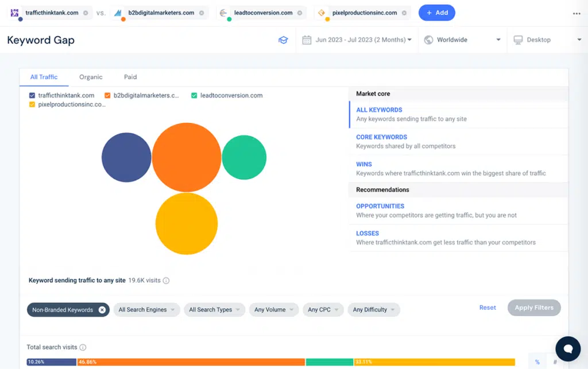Open the educational tutorial graduation cap icon

point(283,40)
